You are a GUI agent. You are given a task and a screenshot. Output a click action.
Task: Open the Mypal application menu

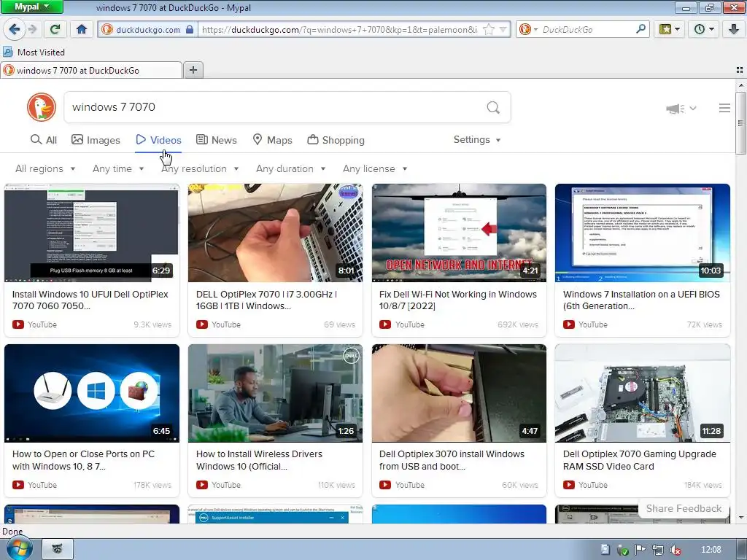tap(31, 7)
